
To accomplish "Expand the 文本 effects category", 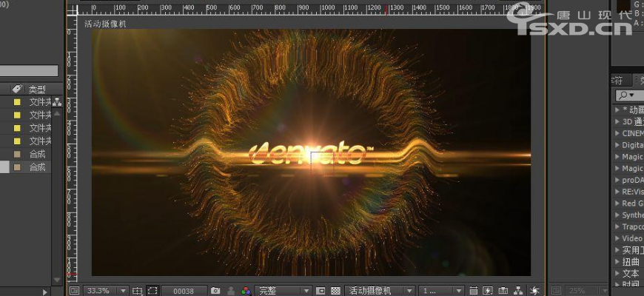I will click(617, 273).
